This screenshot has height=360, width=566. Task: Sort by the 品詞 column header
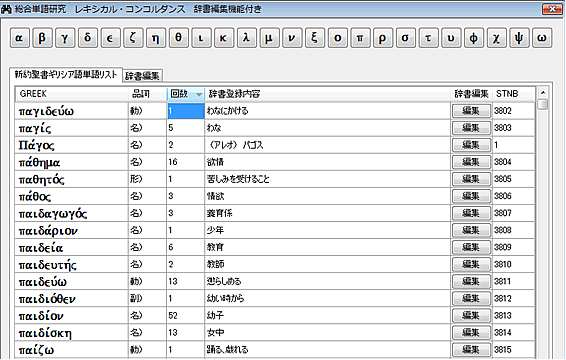[x=148, y=94]
